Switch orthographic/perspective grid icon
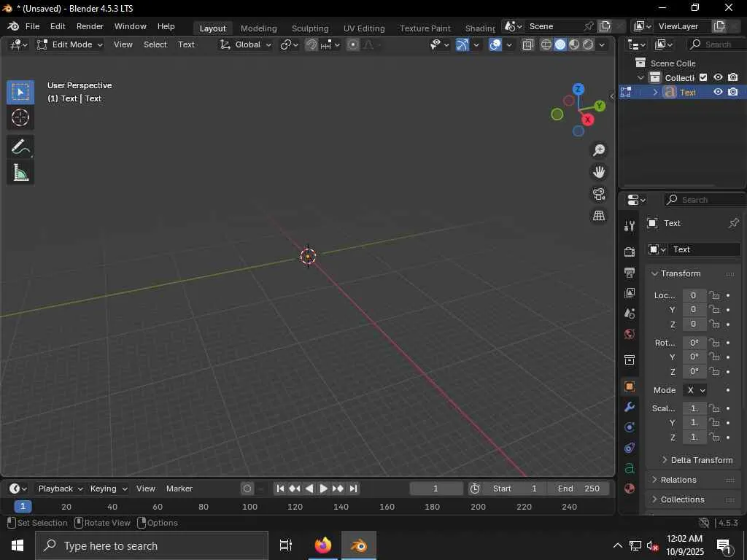Viewport: 747px width, 560px height. pyautogui.click(x=599, y=216)
